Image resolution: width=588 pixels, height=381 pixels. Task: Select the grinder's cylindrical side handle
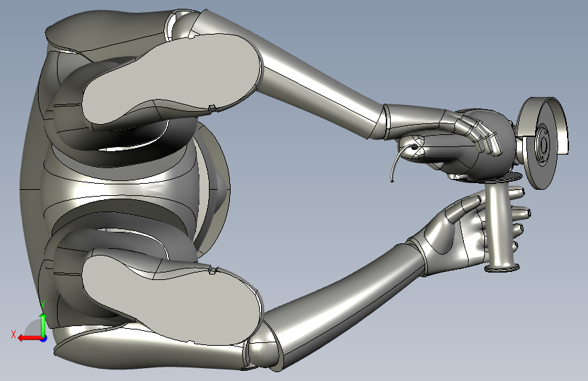coord(501,226)
